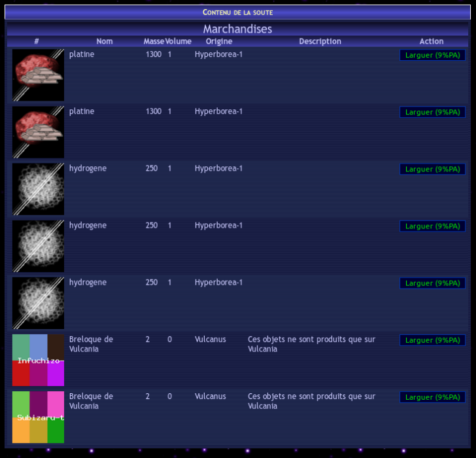Click the Marchandises section heading
The height and width of the screenshot is (458, 476).
coord(238,29)
